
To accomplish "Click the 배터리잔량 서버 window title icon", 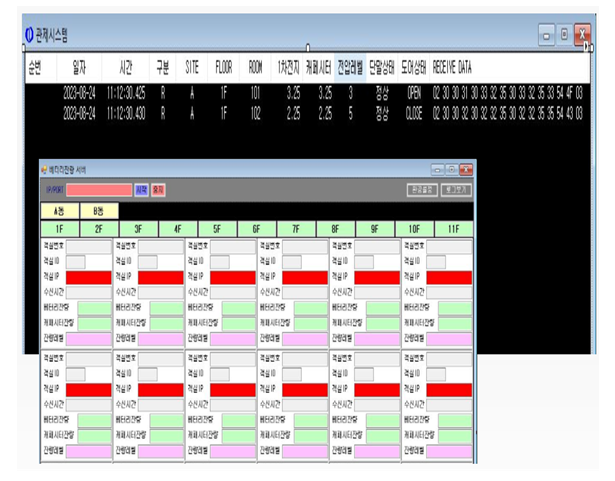I will tap(44, 169).
